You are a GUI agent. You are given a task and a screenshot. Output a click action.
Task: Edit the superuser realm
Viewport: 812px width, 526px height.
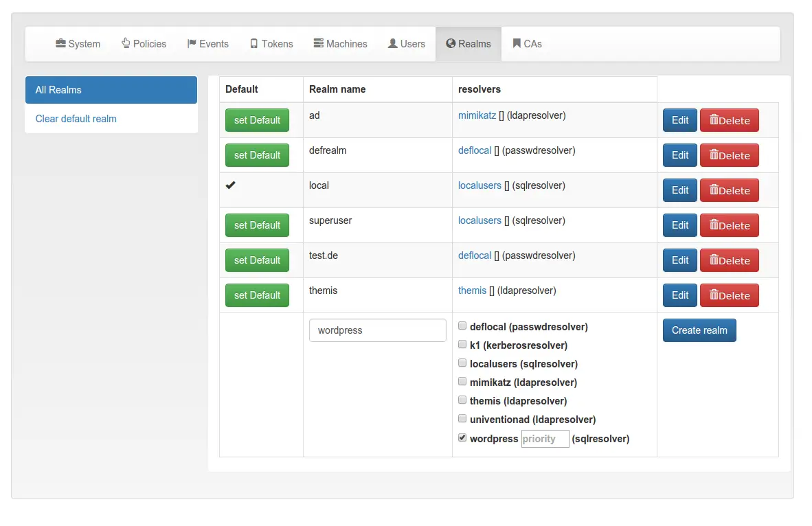pyautogui.click(x=680, y=225)
